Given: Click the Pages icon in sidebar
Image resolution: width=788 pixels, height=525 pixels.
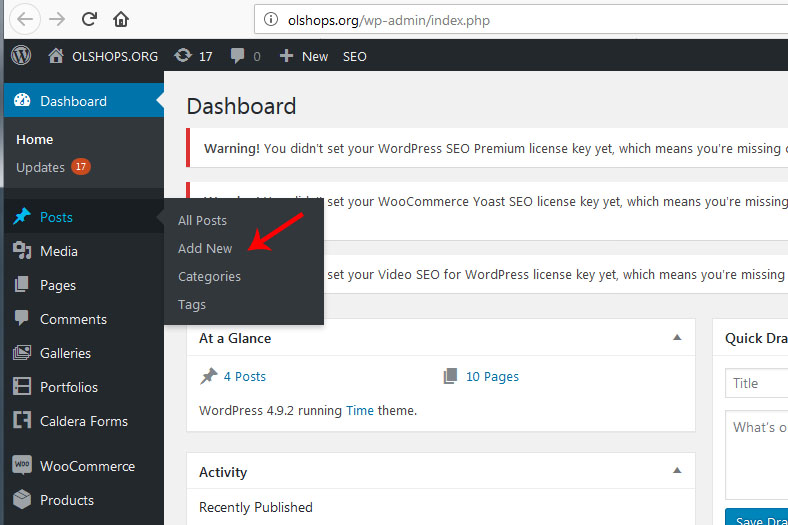Looking at the screenshot, I should click(x=22, y=284).
